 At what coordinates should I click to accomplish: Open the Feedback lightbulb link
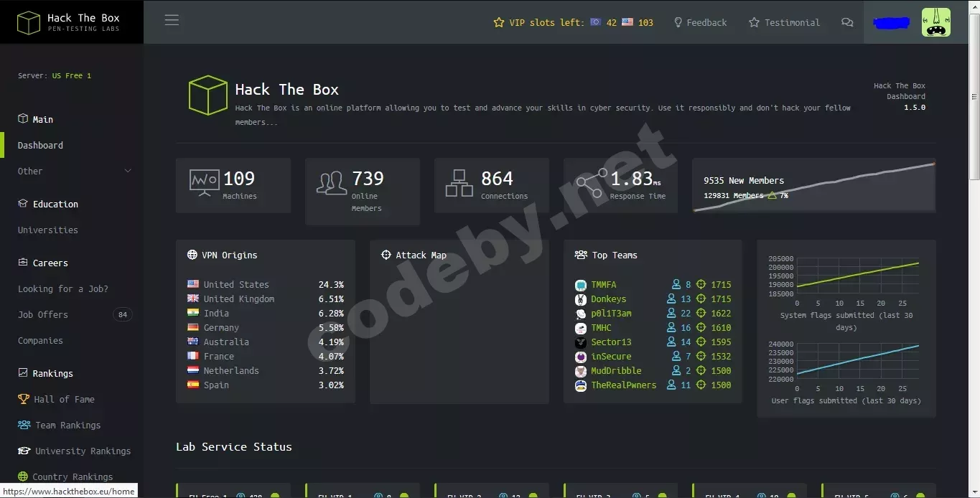click(x=700, y=22)
